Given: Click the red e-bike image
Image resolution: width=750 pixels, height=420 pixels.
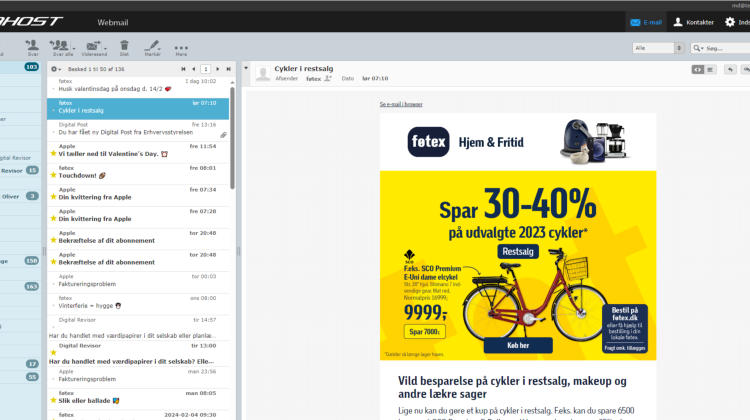Looking at the screenshot, I should [x=533, y=294].
